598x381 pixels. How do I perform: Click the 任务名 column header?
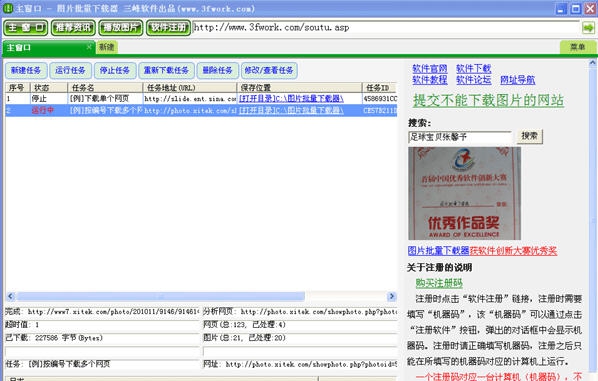click(105, 88)
